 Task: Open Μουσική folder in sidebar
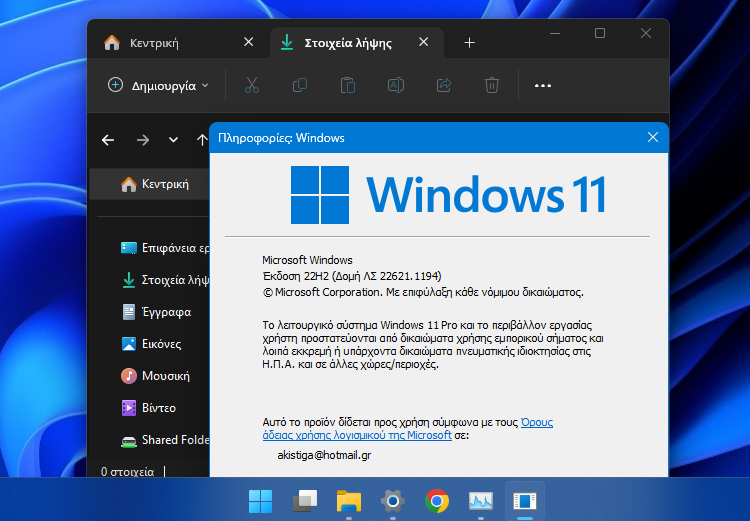[x=165, y=376]
